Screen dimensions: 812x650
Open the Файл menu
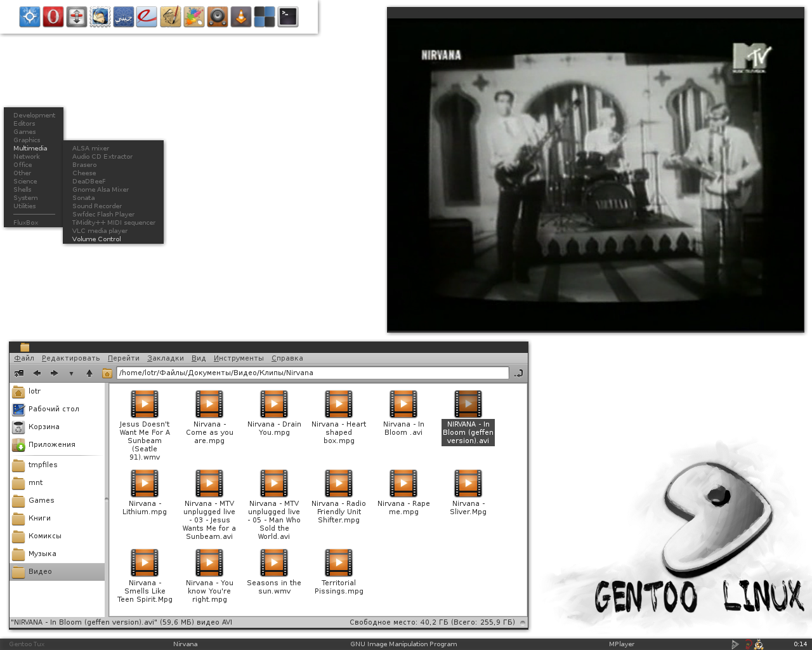click(24, 358)
